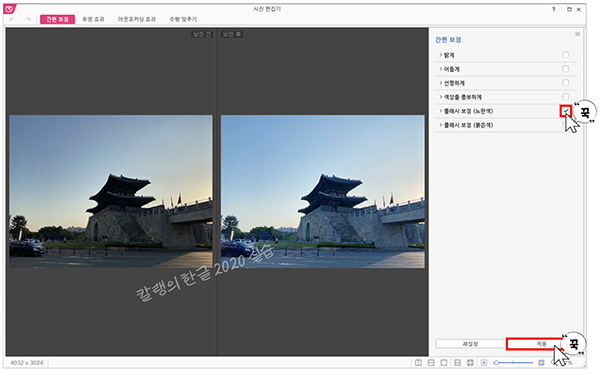Click the 색상을 풍부하게 label

tap(463, 97)
